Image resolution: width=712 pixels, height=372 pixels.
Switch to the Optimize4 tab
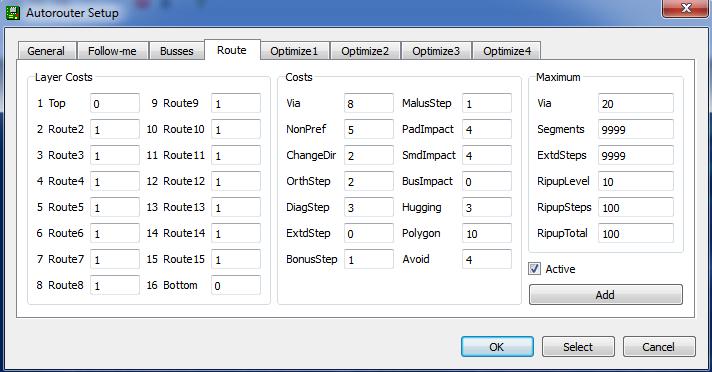[507, 51]
